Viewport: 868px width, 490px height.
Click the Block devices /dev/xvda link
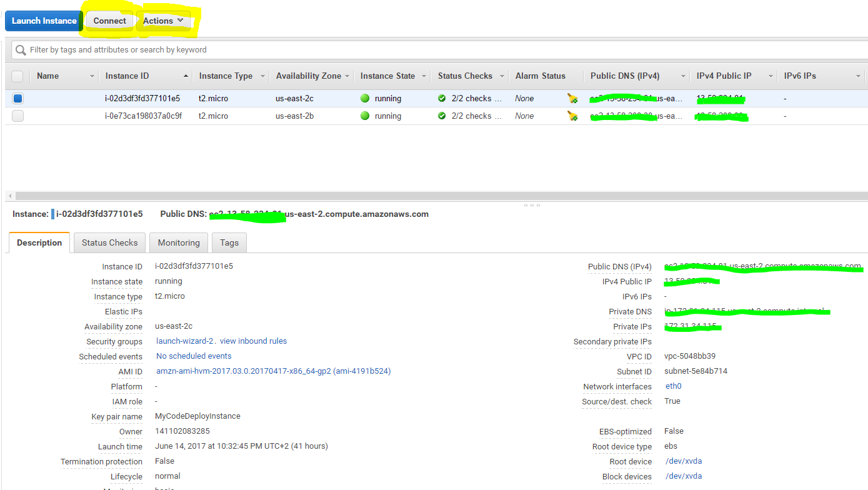684,476
